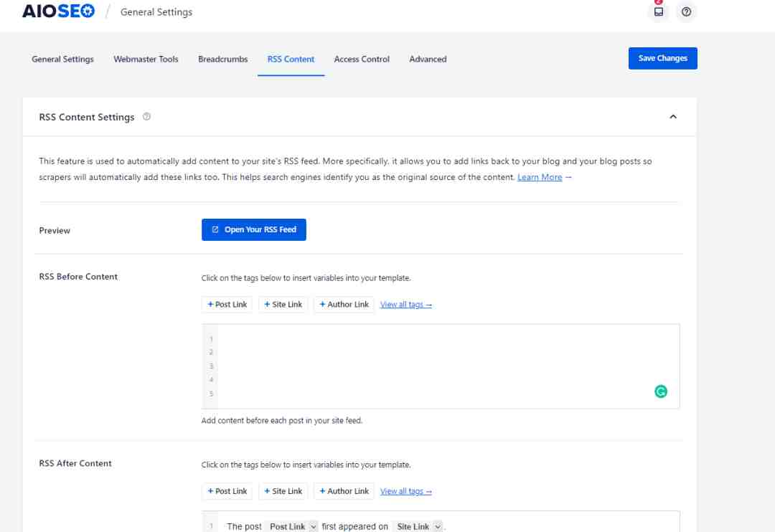The width and height of the screenshot is (775, 532).
Task: Switch to Webmaster Tools tab
Action: (x=146, y=59)
